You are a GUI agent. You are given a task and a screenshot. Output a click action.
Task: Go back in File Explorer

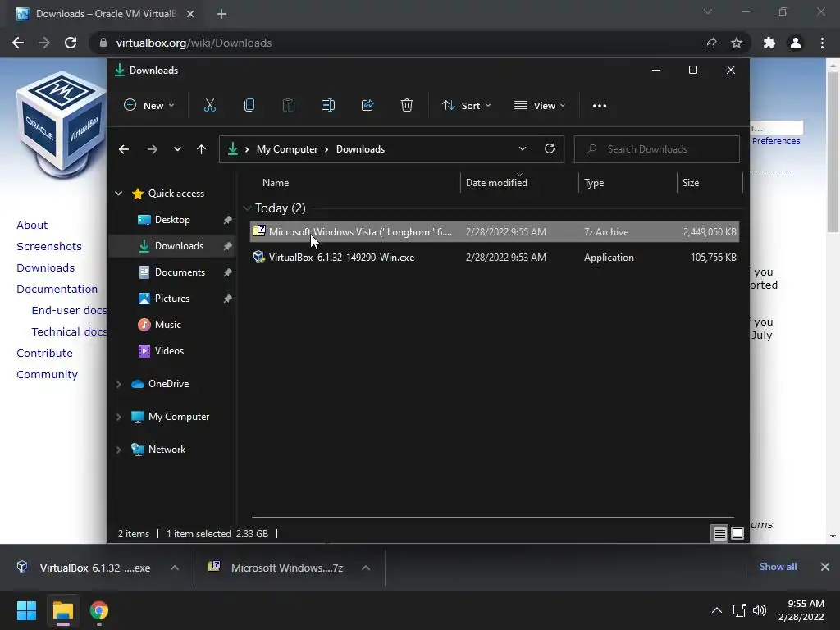click(124, 149)
